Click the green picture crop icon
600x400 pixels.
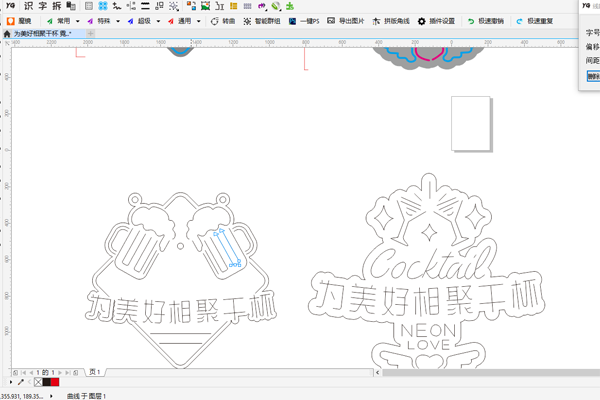pyautogui.click(x=205, y=6)
